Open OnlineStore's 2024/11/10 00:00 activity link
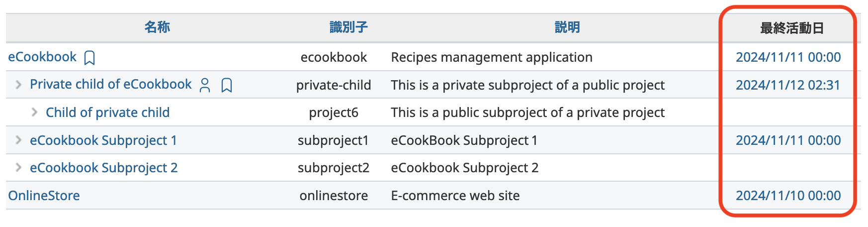 point(788,196)
